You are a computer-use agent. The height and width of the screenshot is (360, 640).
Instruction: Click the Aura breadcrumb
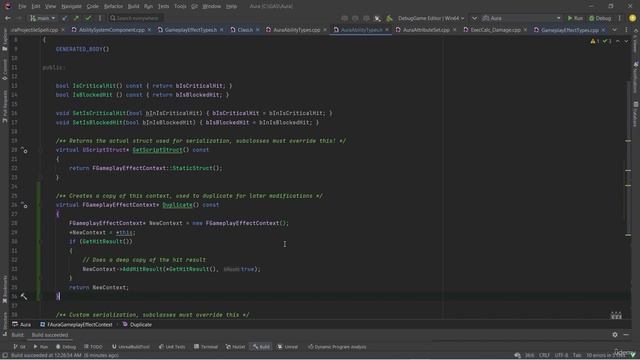point(22,325)
